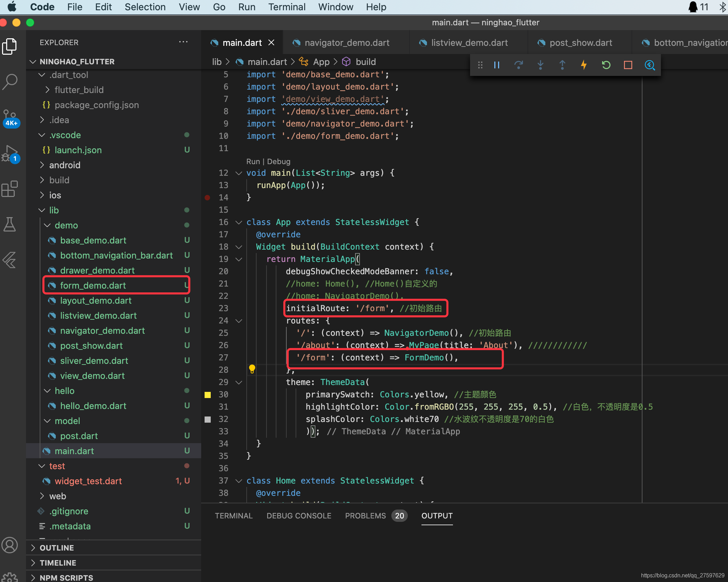Switch to navigator_demo.dart tab
Image resolution: width=728 pixels, height=582 pixels.
pos(346,42)
